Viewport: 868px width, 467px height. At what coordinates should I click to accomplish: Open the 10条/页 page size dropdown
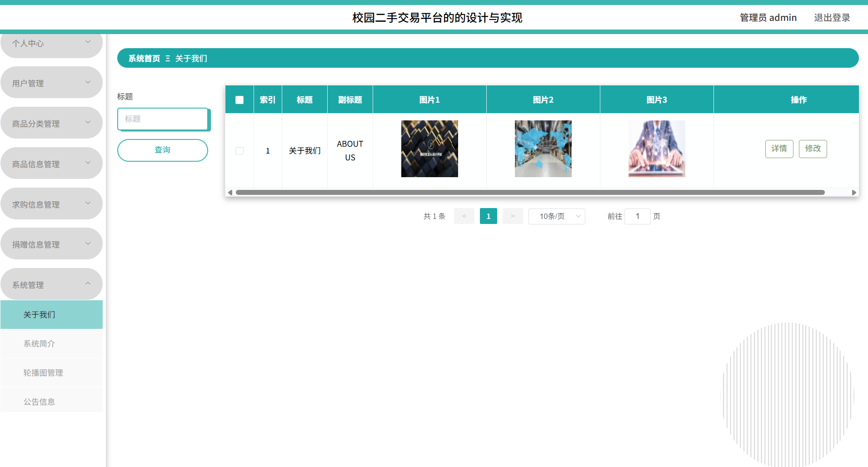coord(556,216)
